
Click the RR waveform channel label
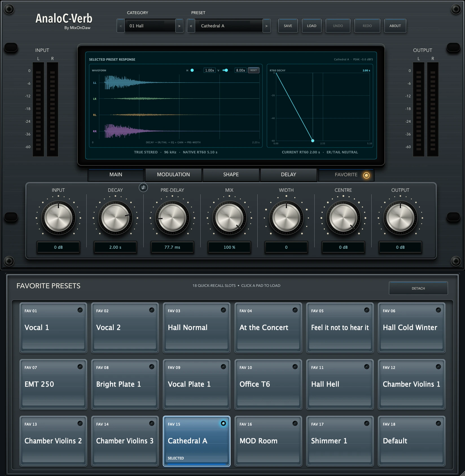tap(95, 131)
